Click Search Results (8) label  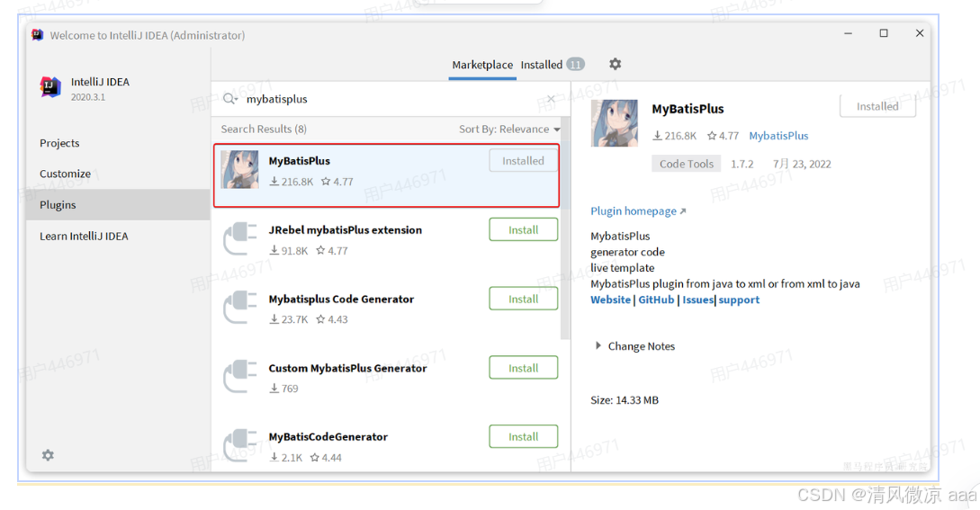click(264, 129)
